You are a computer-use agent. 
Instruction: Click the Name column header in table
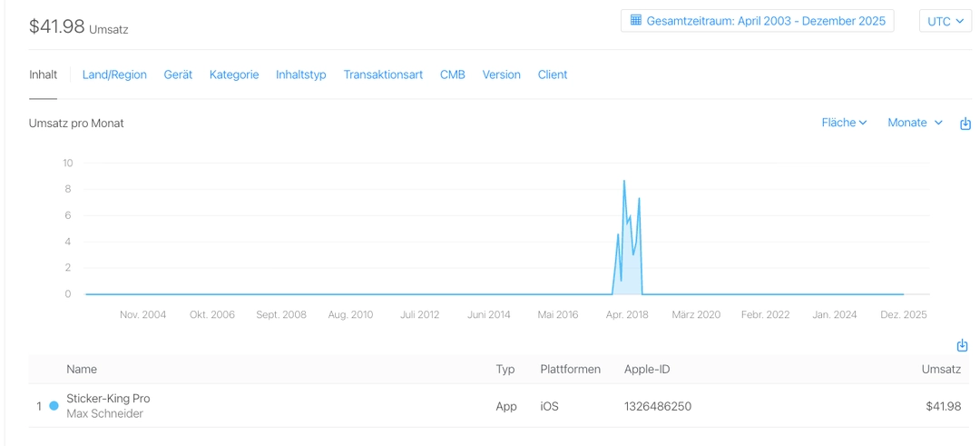82,369
